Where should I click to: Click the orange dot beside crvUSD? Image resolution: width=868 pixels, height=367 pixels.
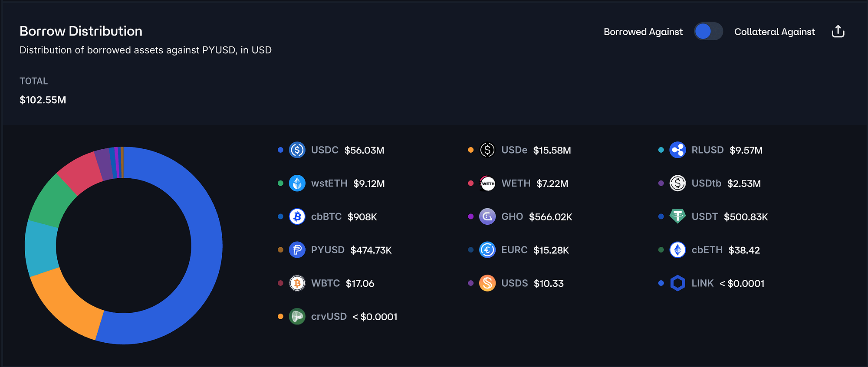(280, 317)
